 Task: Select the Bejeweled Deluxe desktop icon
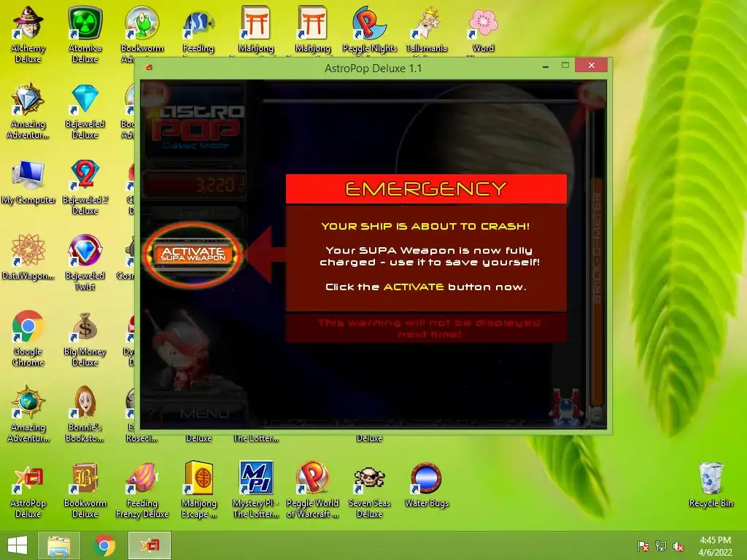85,112
